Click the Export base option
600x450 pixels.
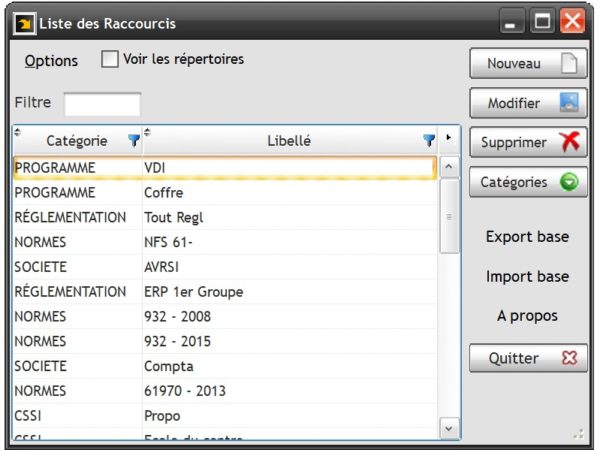click(x=527, y=237)
